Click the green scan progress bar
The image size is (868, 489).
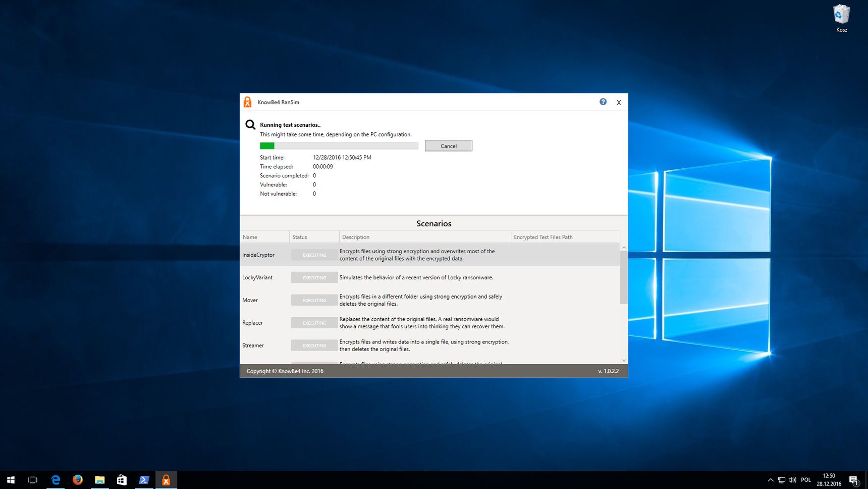[339, 146]
